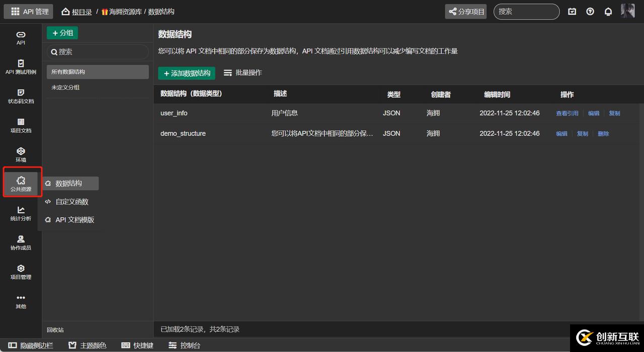Open 状态码文档 sidebar icon
This screenshot has height=352, width=644.
pos(21,96)
